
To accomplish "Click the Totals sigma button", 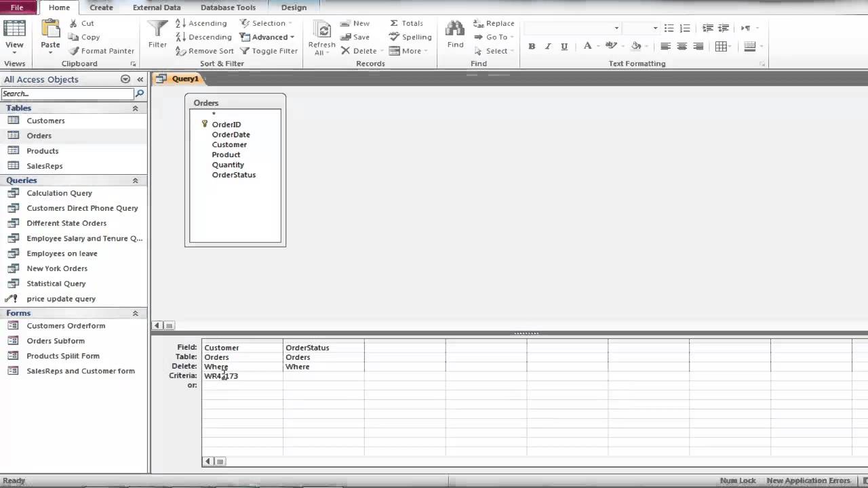I will (406, 23).
